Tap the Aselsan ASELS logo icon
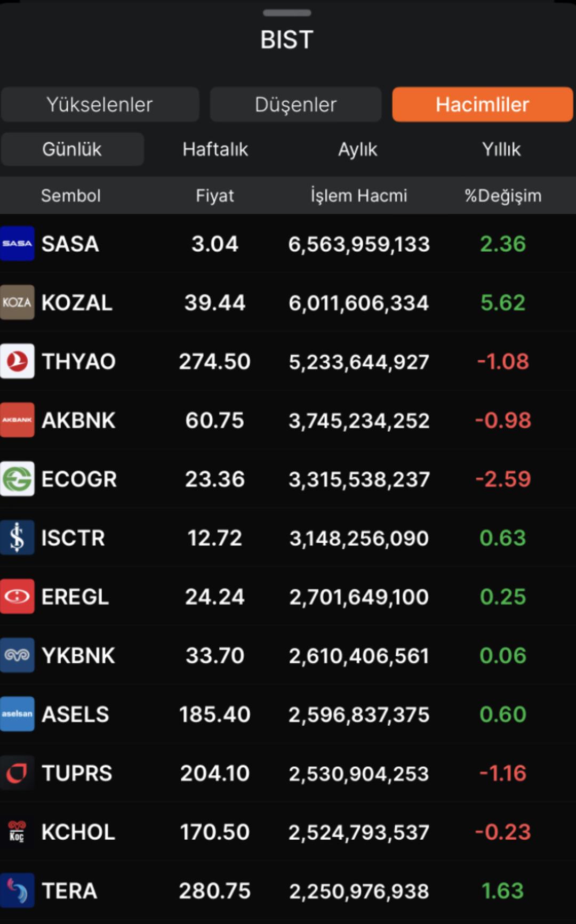576x924 pixels. pos(18,714)
